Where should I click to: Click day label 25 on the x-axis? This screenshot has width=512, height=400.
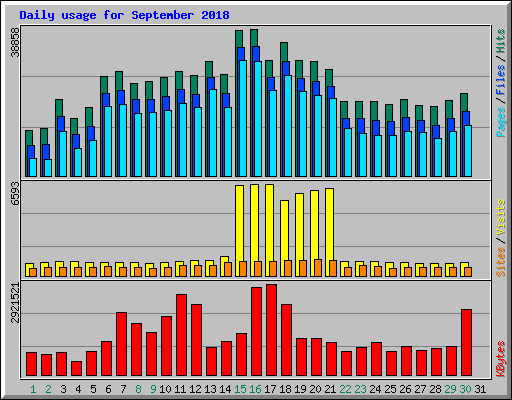click(390, 389)
